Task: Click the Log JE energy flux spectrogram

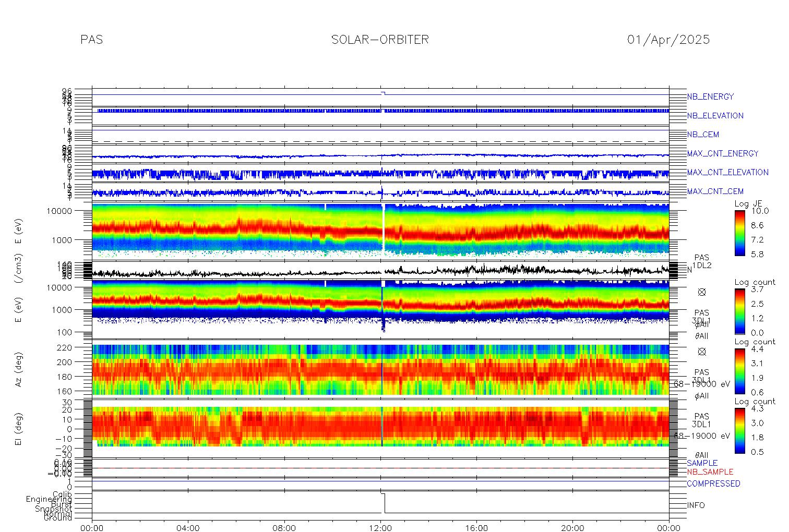Action: tap(380, 231)
